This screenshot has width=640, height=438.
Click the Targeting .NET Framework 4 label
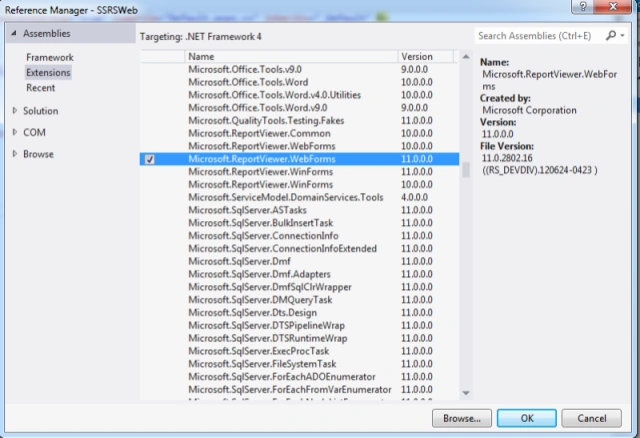[200, 37]
